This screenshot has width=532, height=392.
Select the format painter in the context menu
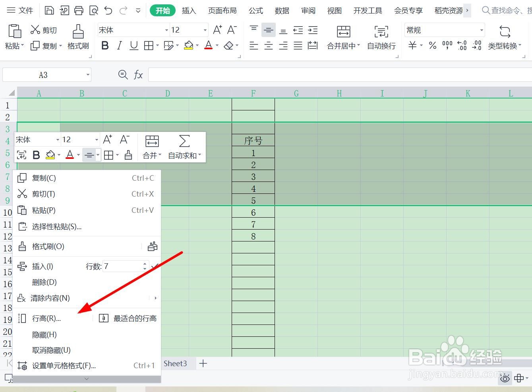48,246
